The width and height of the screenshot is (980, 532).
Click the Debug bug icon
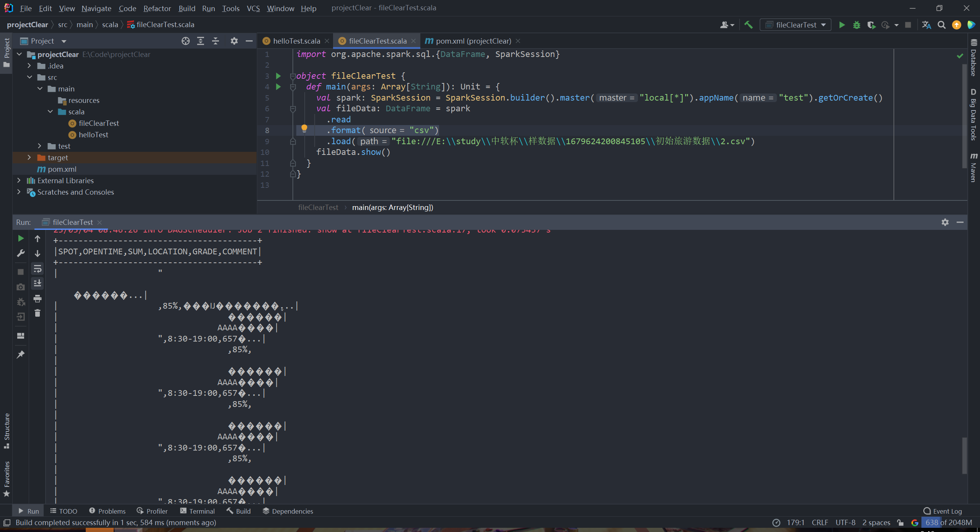tap(856, 25)
